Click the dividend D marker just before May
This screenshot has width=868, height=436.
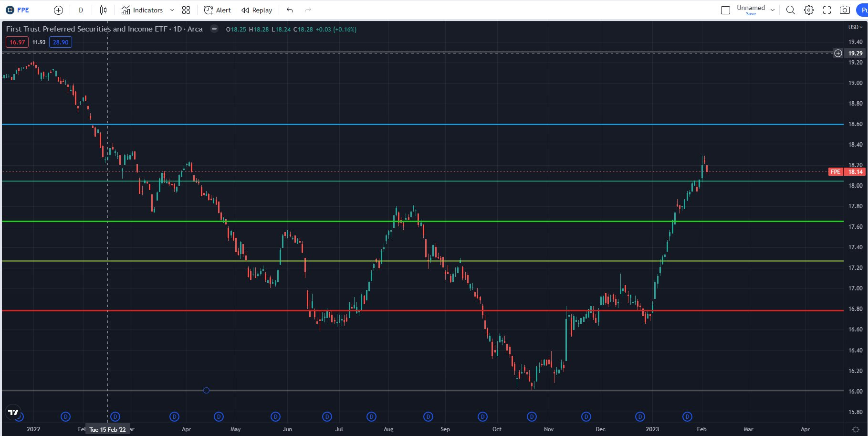[x=219, y=417]
